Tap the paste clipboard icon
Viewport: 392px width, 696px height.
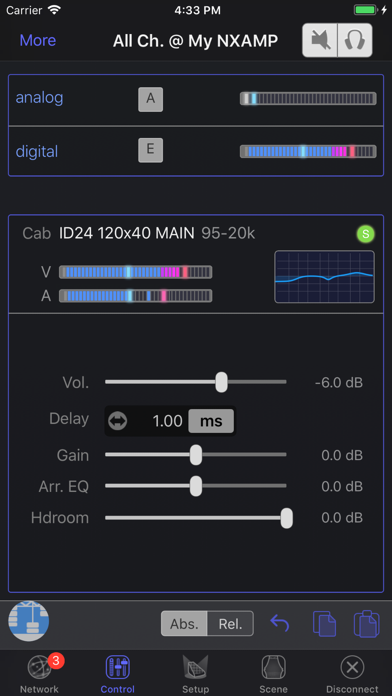367,624
